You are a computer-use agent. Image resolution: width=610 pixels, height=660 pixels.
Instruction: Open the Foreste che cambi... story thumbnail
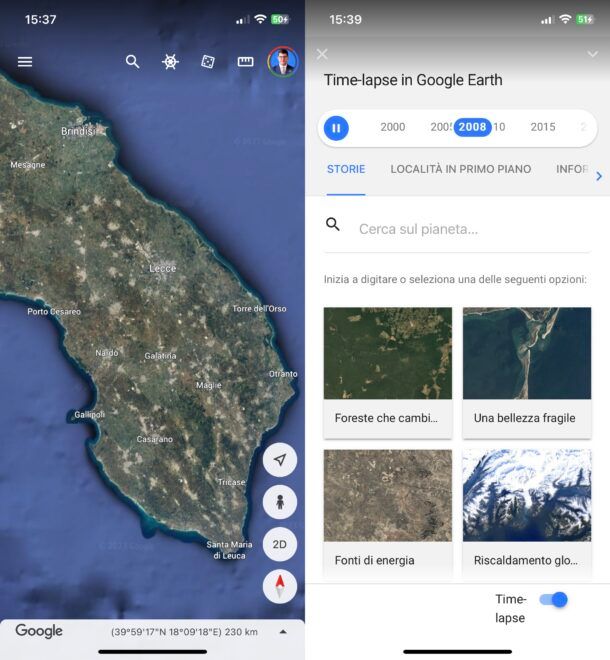coord(388,353)
